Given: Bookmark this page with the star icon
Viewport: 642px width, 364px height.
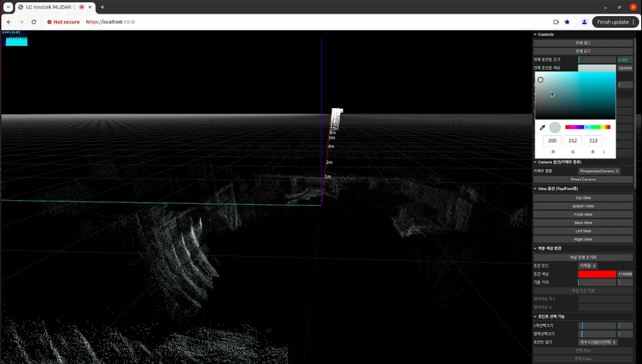Looking at the screenshot, I should click(x=567, y=22).
